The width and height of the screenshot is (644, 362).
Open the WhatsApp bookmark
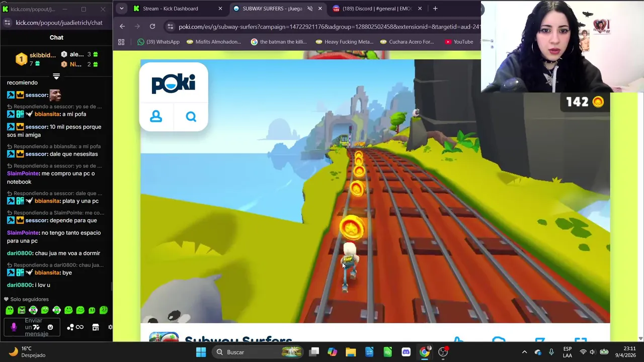(x=158, y=42)
